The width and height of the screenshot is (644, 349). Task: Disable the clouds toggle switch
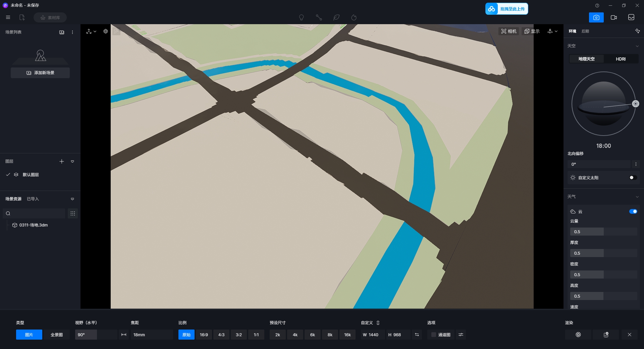click(633, 211)
